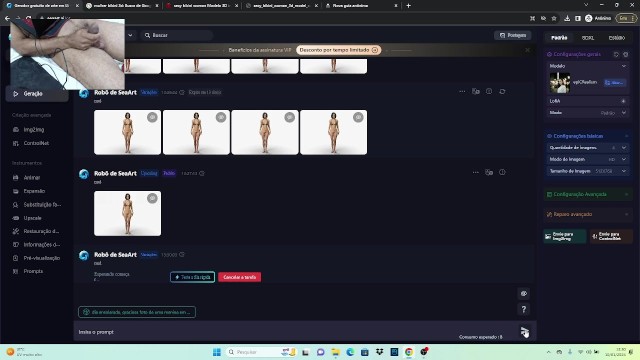Screen dimensions: 640x360
Task: Add a LoRA with the plus icon
Action: tap(623, 101)
